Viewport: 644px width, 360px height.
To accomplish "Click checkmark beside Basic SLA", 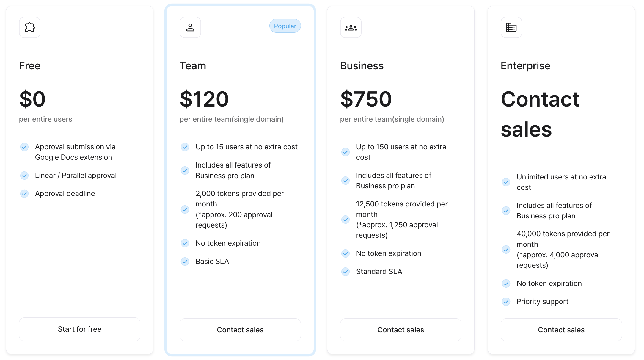I will tap(185, 262).
